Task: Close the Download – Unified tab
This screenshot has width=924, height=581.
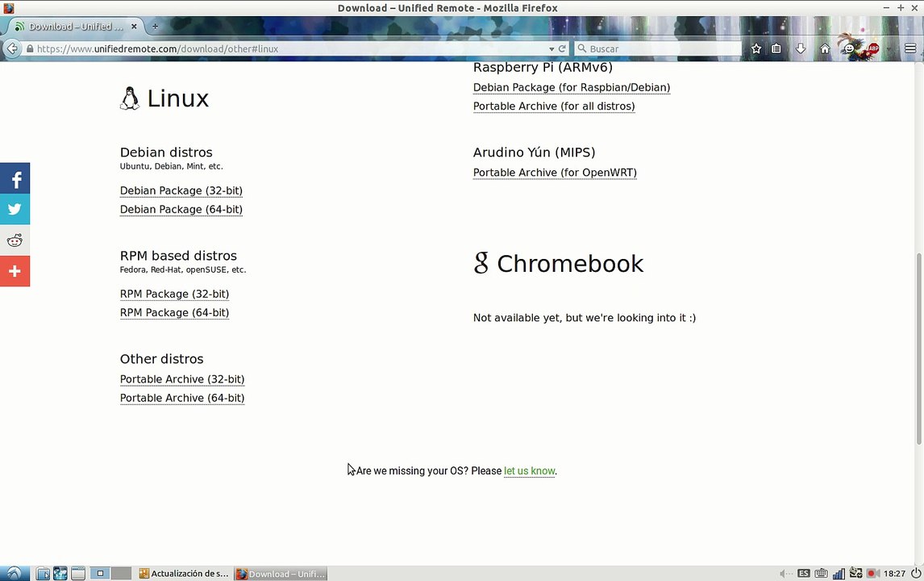Action: (x=134, y=27)
